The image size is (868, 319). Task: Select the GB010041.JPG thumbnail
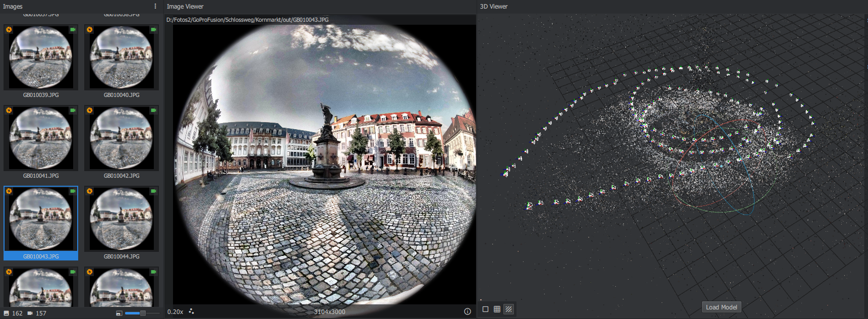coord(41,138)
